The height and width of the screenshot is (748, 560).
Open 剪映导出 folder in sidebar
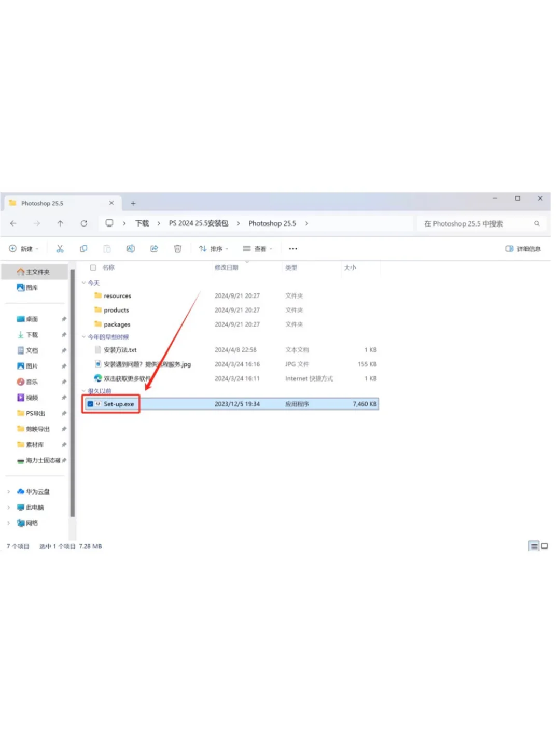tap(34, 429)
